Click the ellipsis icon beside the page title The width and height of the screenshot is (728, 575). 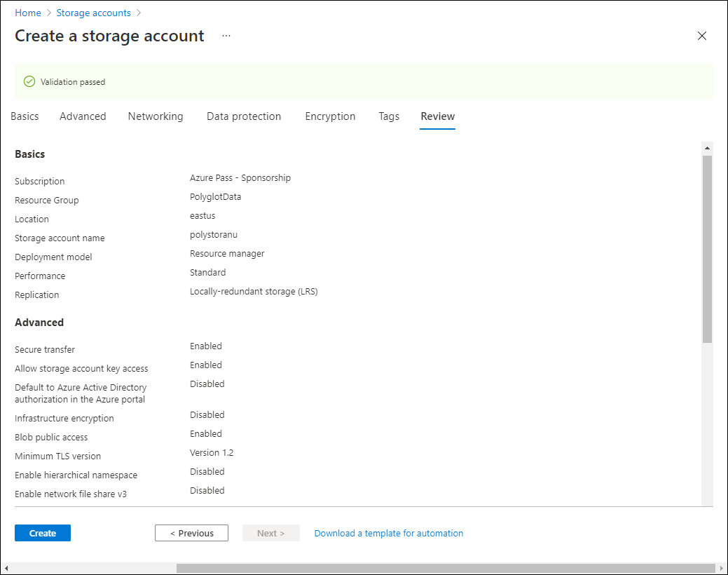226,36
